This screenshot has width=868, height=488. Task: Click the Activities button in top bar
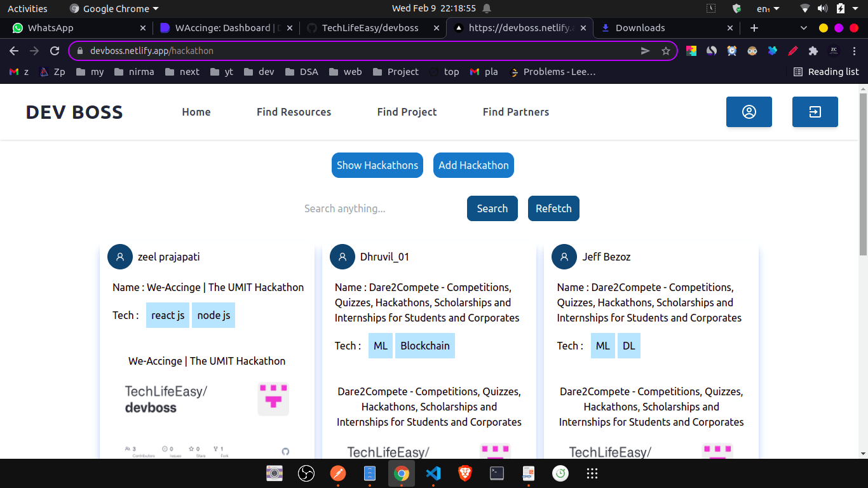point(27,9)
